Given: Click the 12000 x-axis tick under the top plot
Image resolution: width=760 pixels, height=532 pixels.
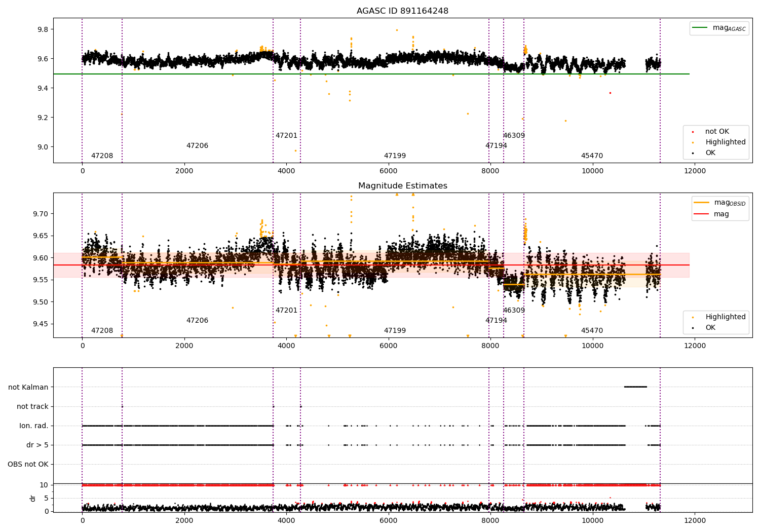Looking at the screenshot, I should point(695,171).
